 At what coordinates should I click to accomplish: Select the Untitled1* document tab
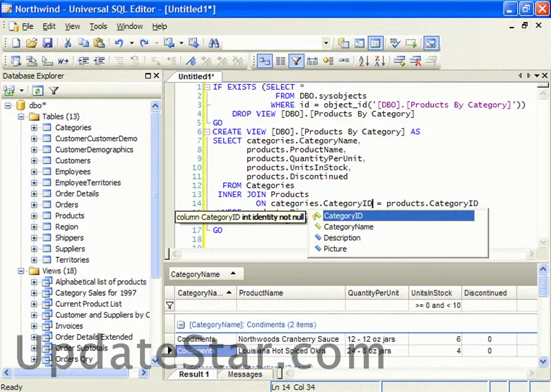click(x=196, y=76)
